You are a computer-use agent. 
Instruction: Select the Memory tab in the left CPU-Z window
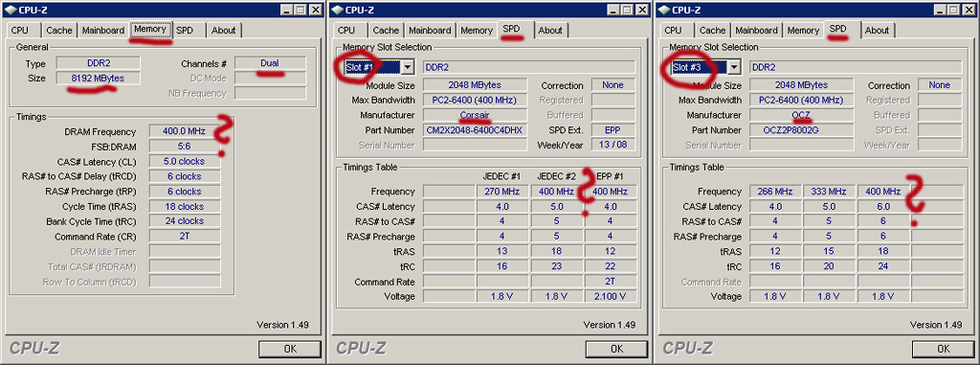pos(150,29)
